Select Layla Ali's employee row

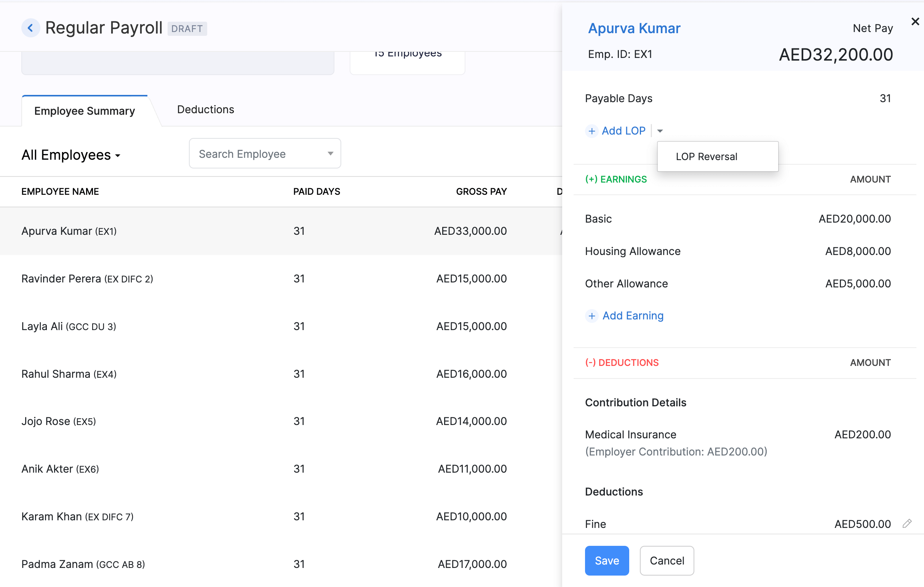coord(69,326)
